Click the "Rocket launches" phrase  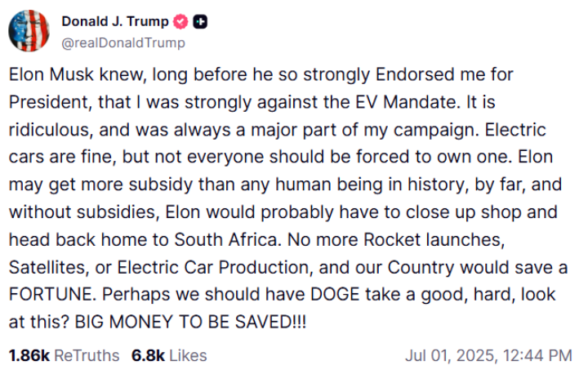434,240
